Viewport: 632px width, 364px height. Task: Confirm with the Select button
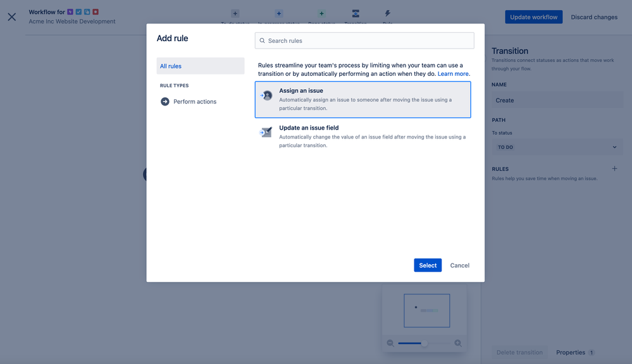428,265
